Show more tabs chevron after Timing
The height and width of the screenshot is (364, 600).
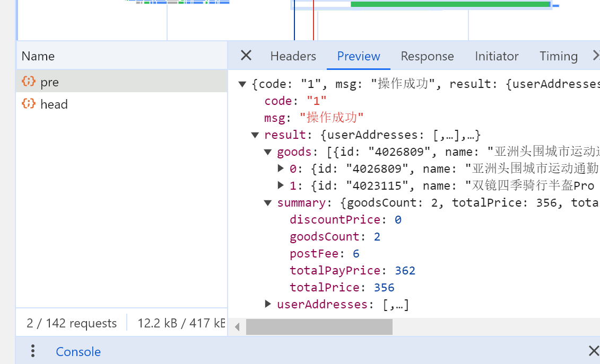(595, 56)
